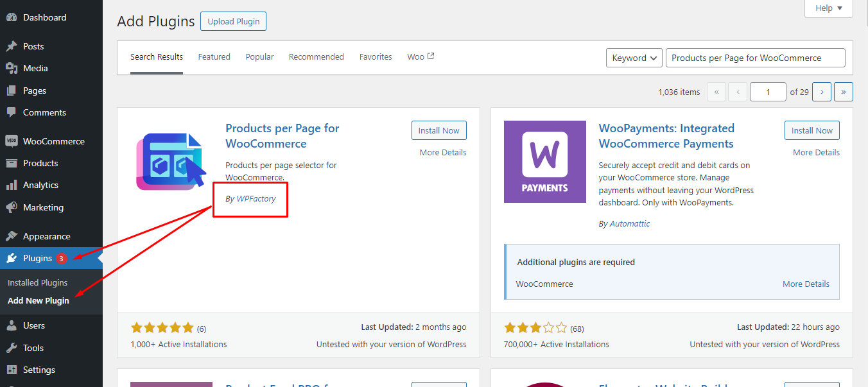The image size is (868, 387).
Task: Expand the Help panel dropdown
Action: (829, 8)
